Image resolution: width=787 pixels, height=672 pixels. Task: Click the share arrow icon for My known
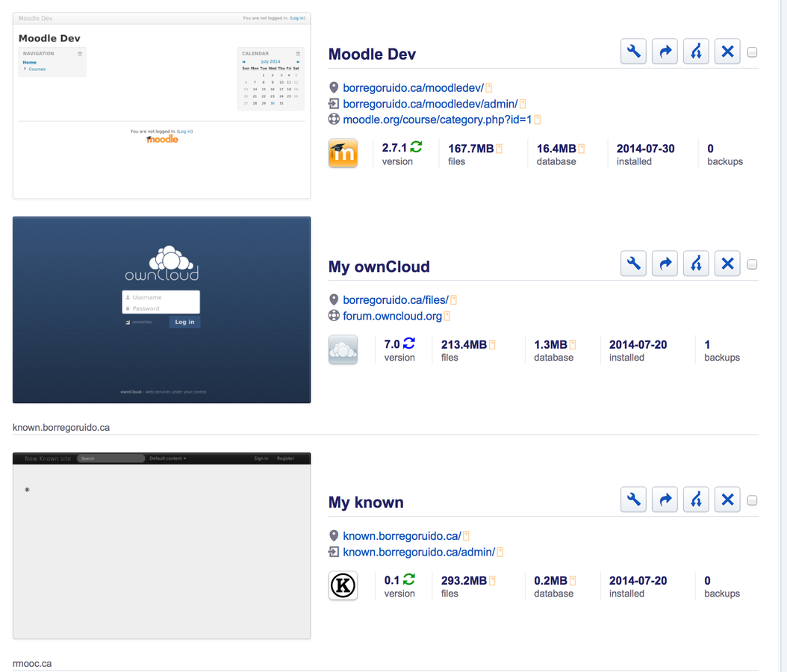click(x=665, y=500)
